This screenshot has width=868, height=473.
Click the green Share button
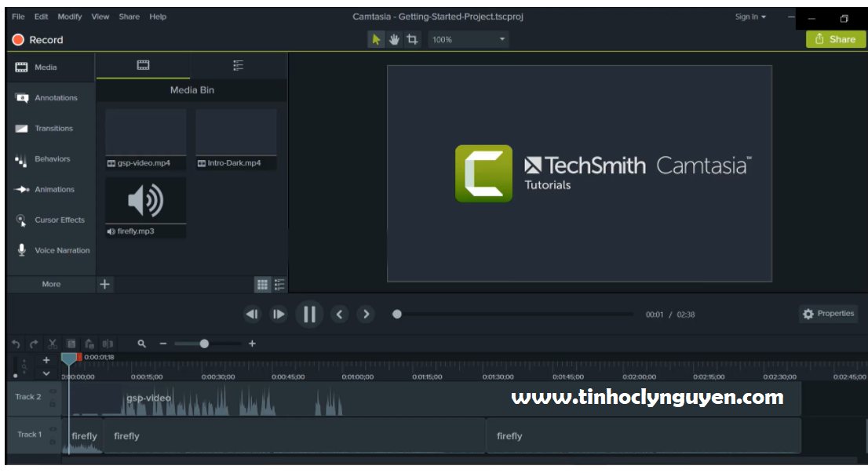[x=835, y=39]
